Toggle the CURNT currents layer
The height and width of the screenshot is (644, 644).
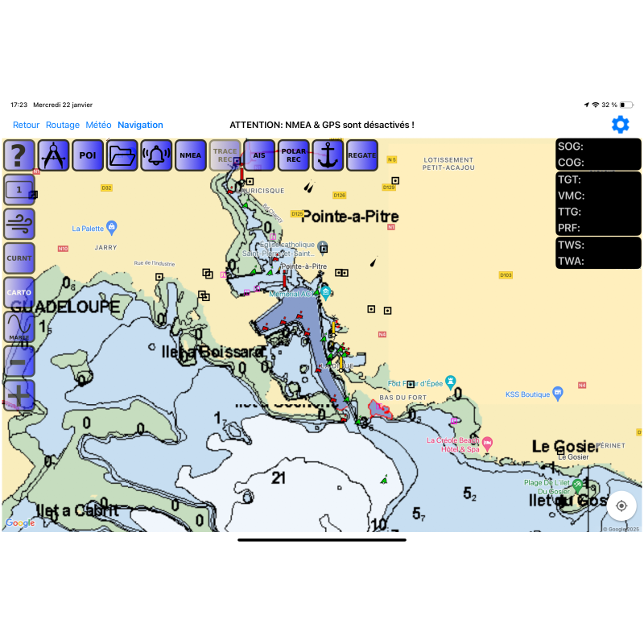tap(19, 258)
